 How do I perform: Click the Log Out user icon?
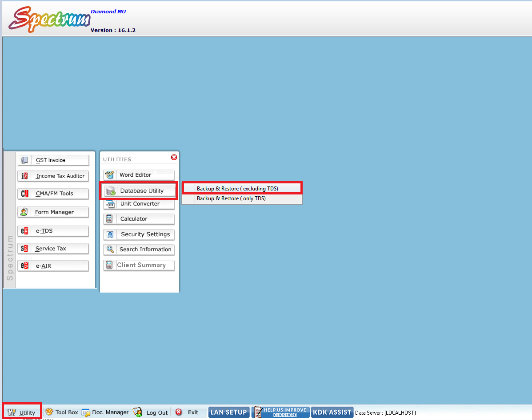pyautogui.click(x=137, y=412)
